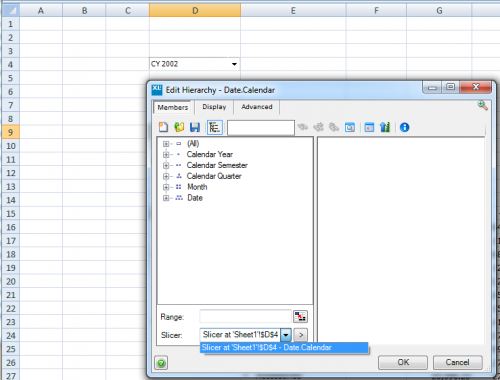Click the XL icon in dialog title bar
The image size is (500, 380).
tap(157, 90)
